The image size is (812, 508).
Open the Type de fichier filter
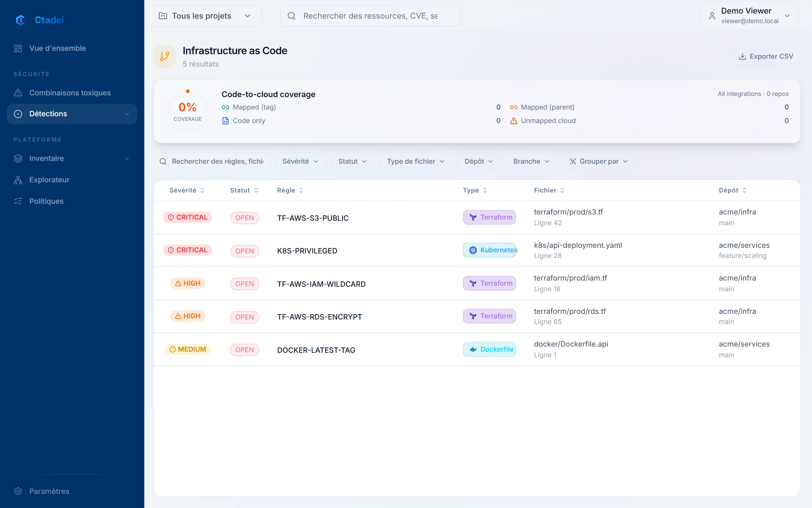coord(416,162)
